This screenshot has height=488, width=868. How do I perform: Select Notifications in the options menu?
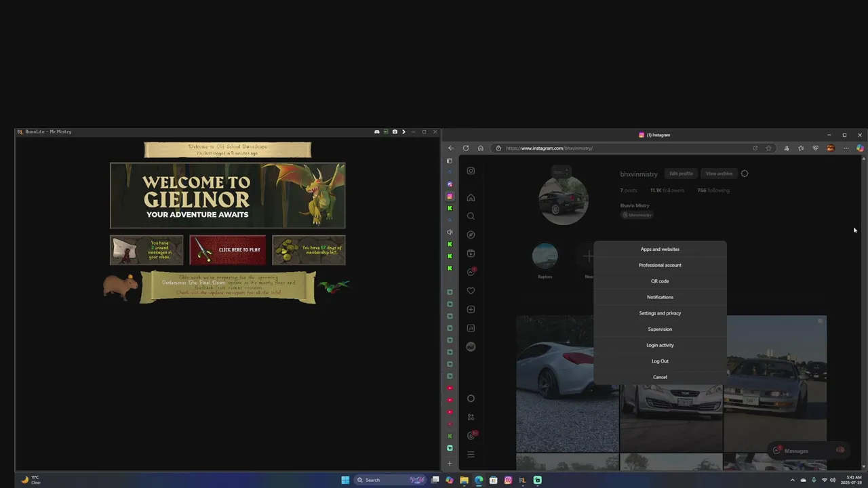pyautogui.click(x=660, y=297)
